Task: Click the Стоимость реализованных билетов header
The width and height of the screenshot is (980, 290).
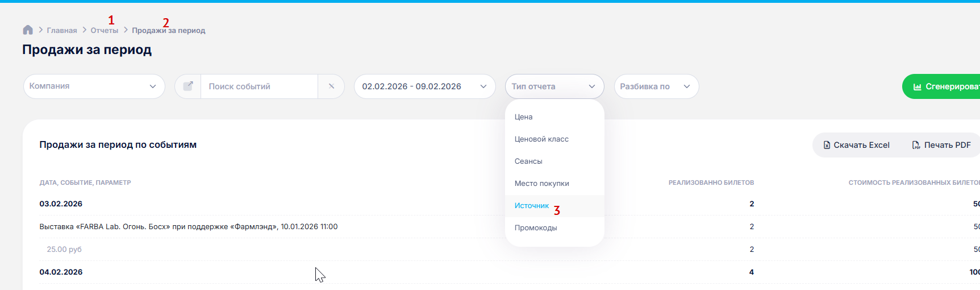Action: pos(914,183)
